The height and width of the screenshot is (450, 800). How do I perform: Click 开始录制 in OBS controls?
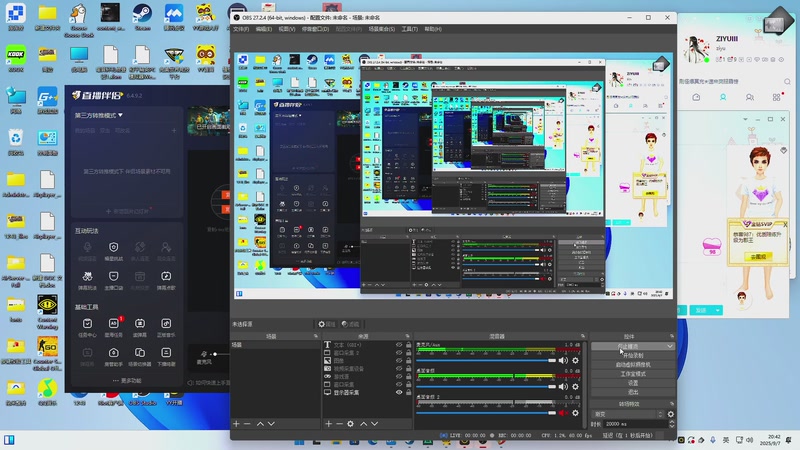(633, 355)
